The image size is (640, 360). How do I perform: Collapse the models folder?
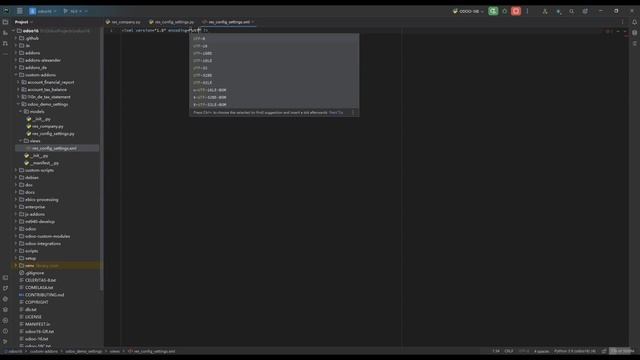point(21,111)
